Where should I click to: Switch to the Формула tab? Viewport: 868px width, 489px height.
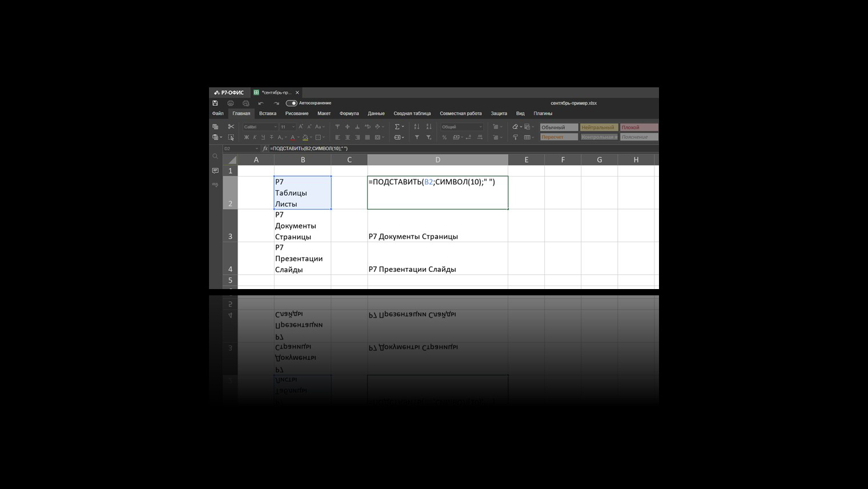tap(349, 114)
